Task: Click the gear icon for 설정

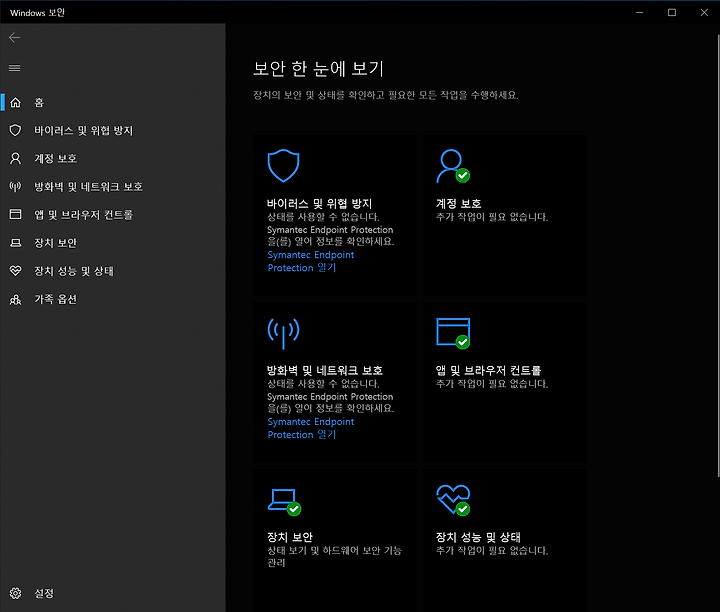Action: tap(16, 593)
